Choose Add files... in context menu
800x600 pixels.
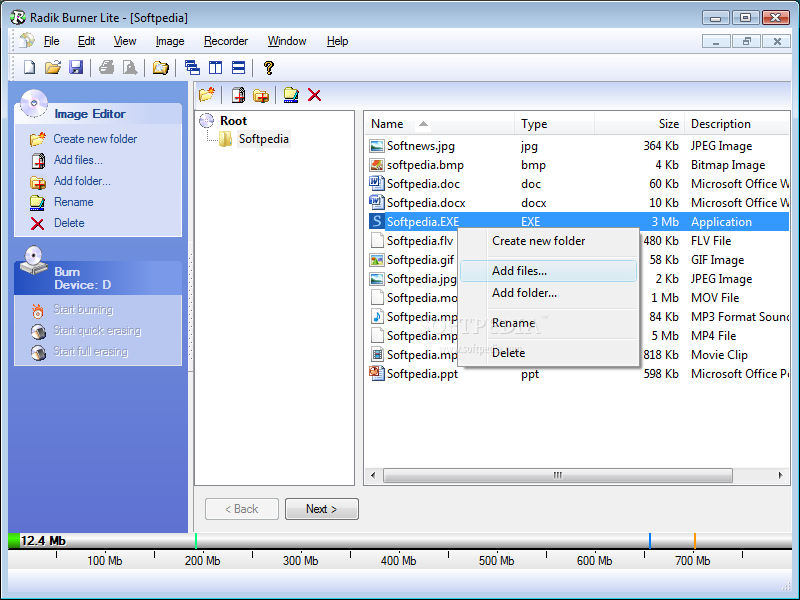(x=548, y=271)
